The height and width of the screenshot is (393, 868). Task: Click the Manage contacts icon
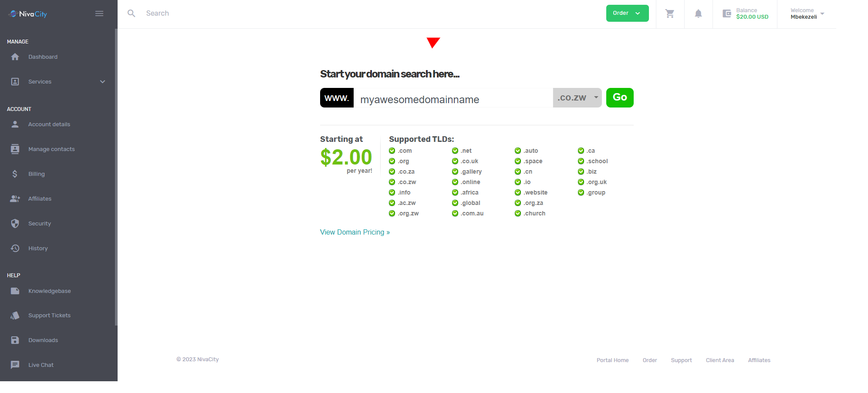[x=15, y=149]
